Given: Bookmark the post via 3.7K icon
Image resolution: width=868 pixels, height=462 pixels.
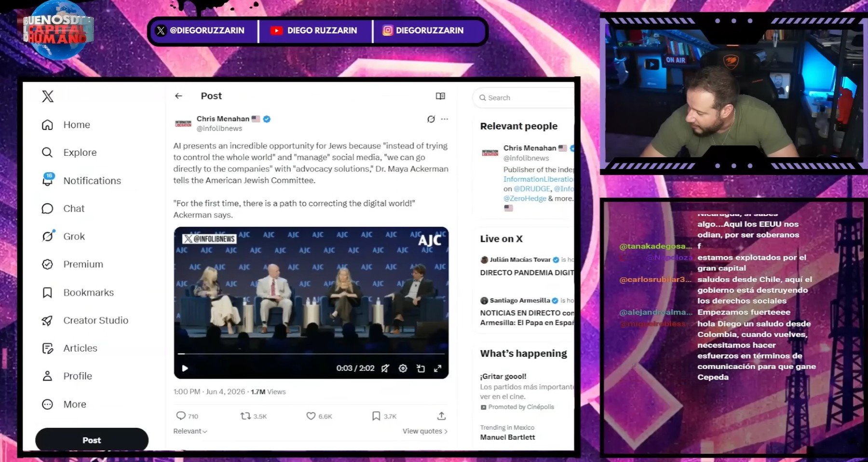Looking at the screenshot, I should [376, 416].
